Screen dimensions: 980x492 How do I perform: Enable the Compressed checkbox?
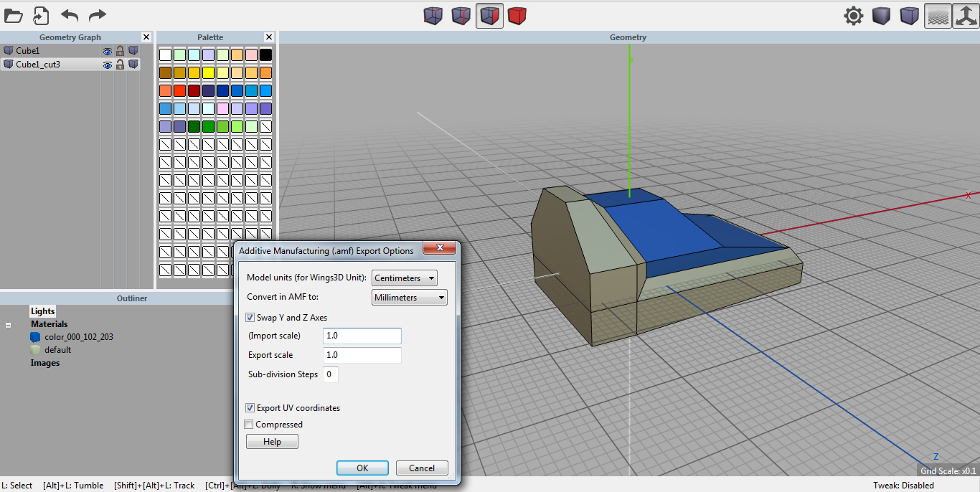point(249,424)
